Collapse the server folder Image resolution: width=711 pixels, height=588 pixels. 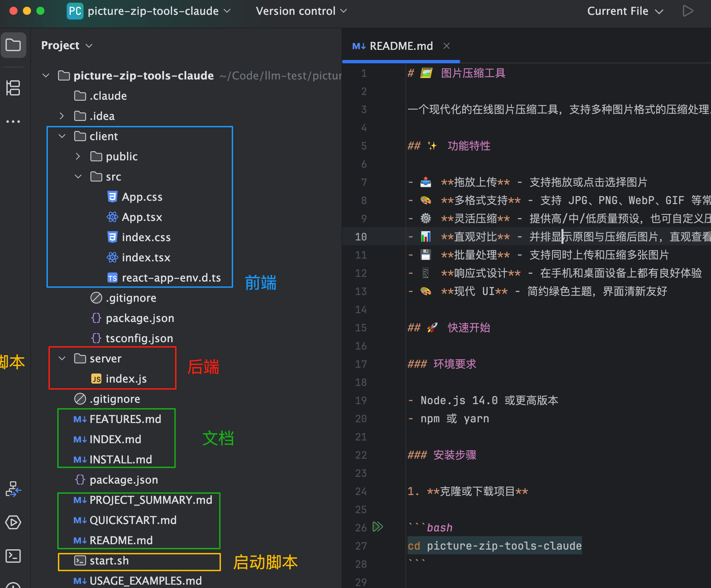tap(62, 358)
